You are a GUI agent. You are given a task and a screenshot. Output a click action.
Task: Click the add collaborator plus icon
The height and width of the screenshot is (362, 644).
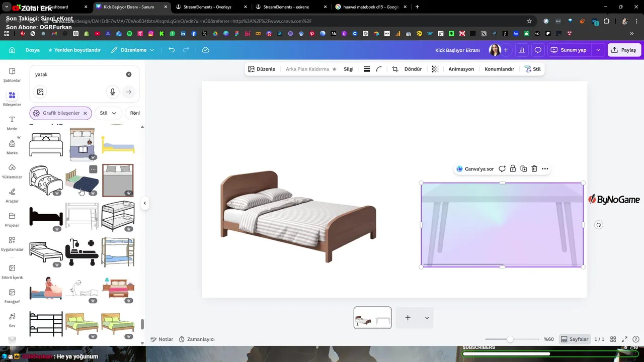coord(506,50)
